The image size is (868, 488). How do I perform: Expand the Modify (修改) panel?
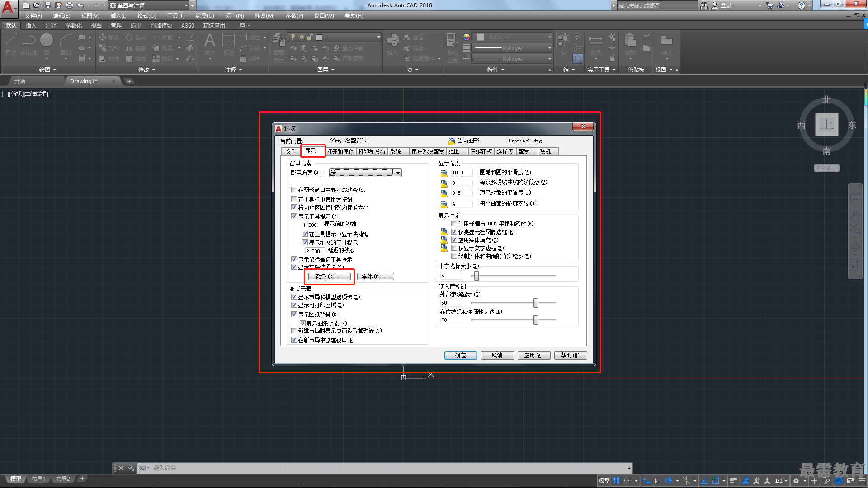(x=146, y=70)
